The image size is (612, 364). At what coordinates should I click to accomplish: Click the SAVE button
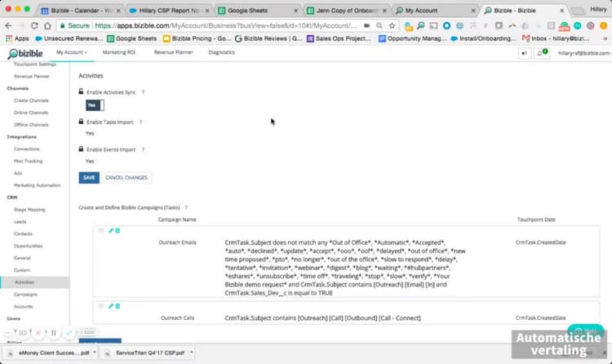tap(89, 178)
